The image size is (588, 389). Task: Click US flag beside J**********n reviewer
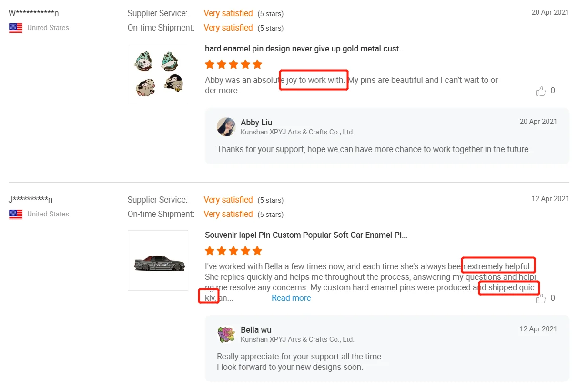pos(16,214)
